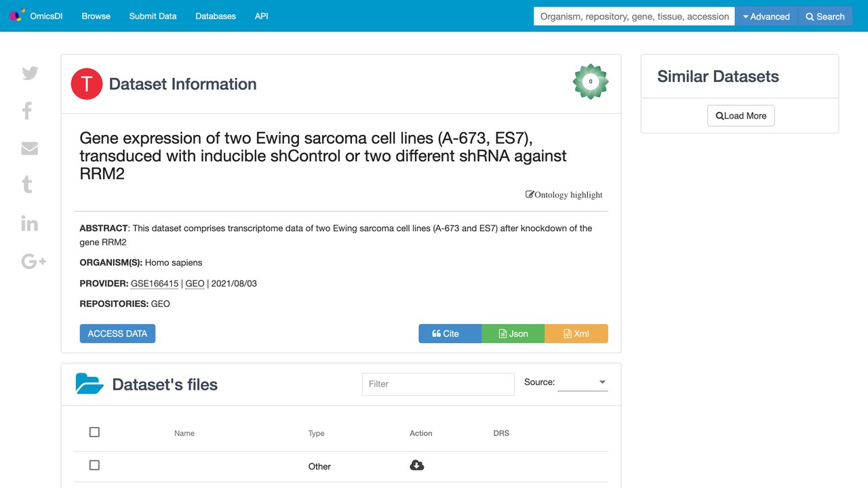Open the Browse menu
This screenshot has width=868, height=488.
point(96,16)
